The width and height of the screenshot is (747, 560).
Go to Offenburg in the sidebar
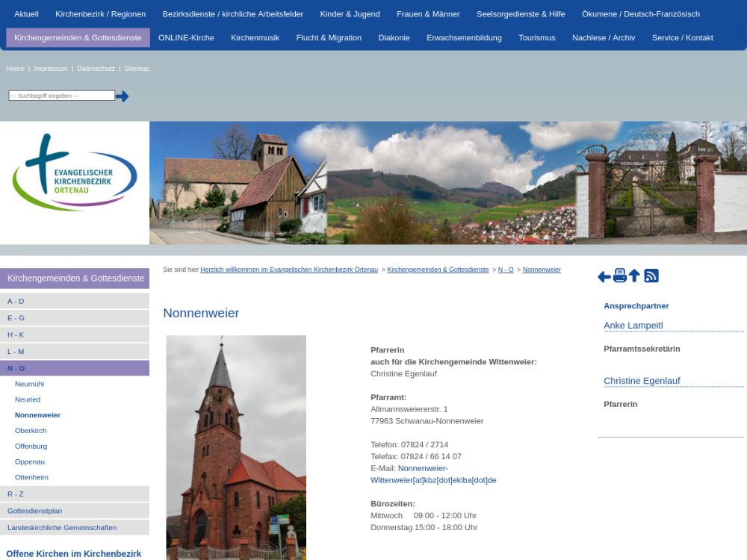(x=31, y=446)
